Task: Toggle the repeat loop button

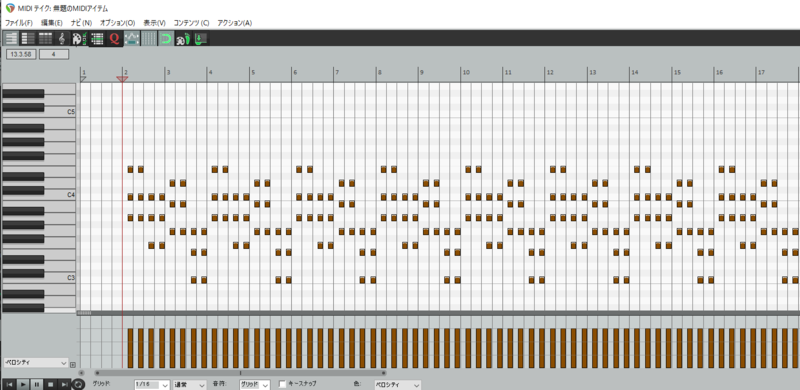Action: coord(79,384)
